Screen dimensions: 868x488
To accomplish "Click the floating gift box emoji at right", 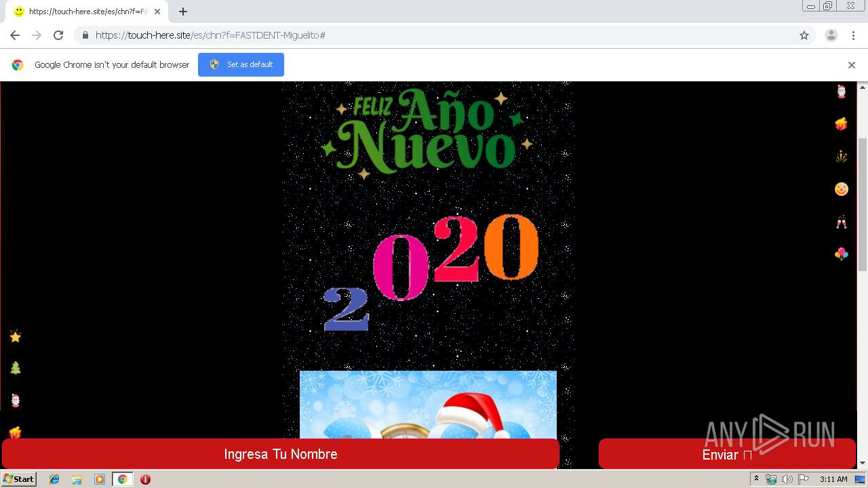I will coord(841,124).
